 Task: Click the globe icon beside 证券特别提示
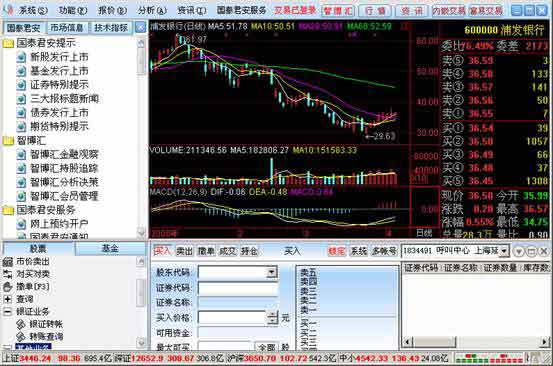[21, 85]
